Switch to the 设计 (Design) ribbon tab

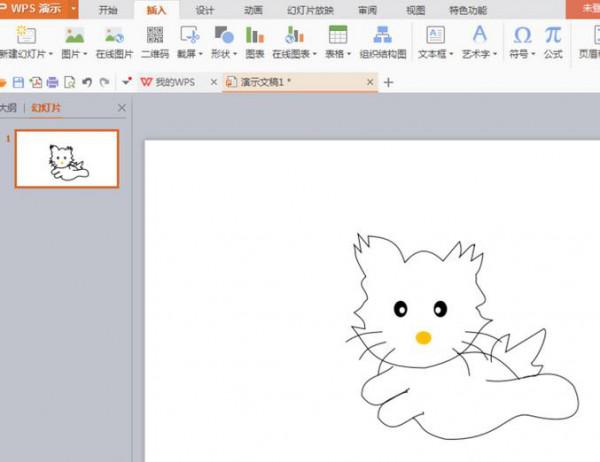(205, 10)
